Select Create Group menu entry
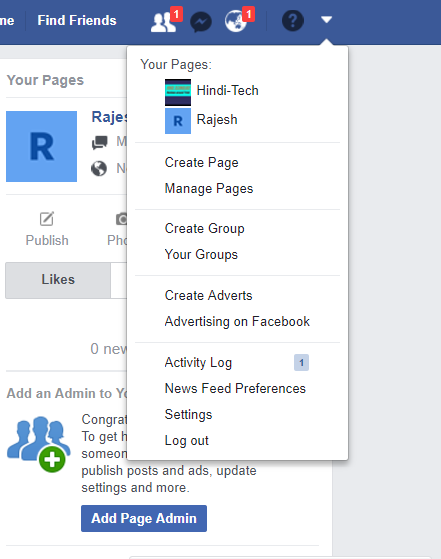The height and width of the screenshot is (559, 441). pos(204,229)
